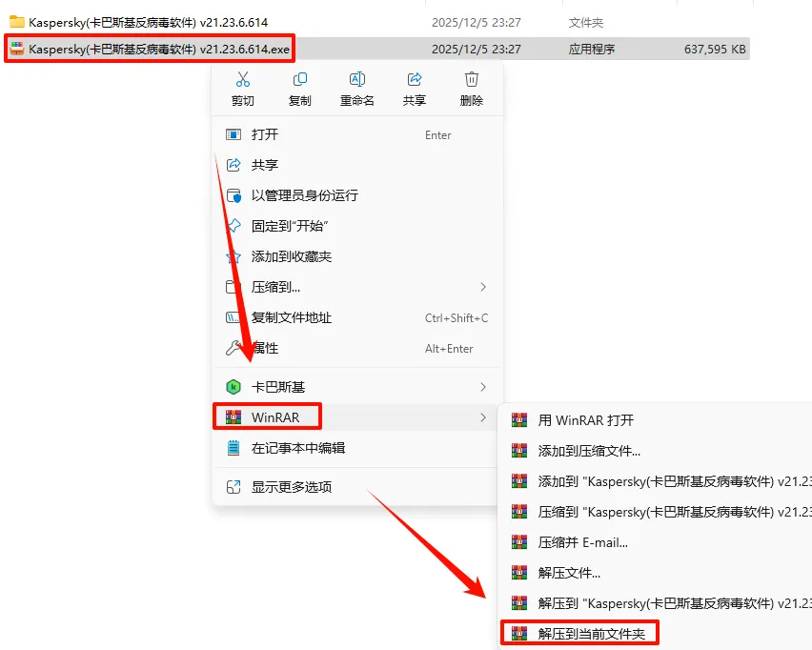Click the Rename (重命名) icon

coord(356,79)
